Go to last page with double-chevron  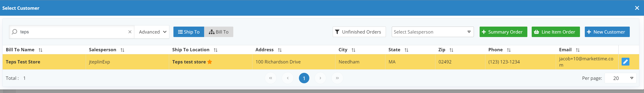[x=337, y=78]
